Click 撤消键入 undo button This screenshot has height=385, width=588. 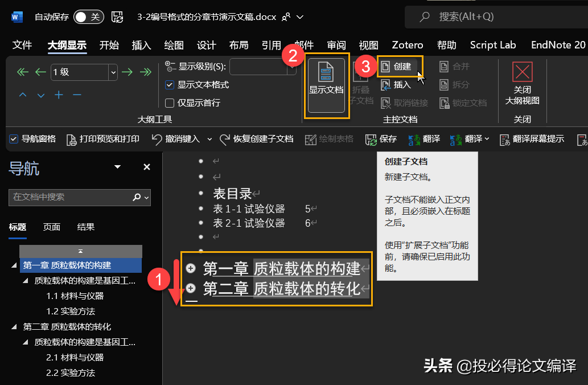(x=176, y=139)
